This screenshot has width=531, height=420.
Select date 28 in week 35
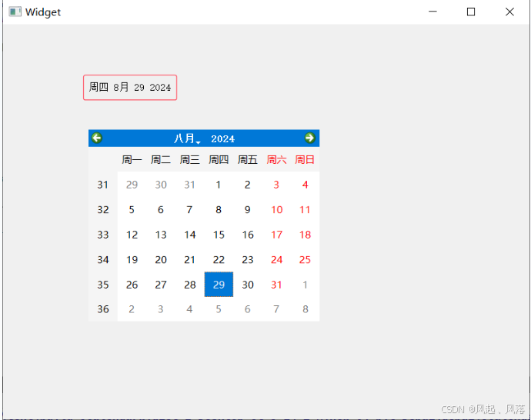click(x=189, y=285)
